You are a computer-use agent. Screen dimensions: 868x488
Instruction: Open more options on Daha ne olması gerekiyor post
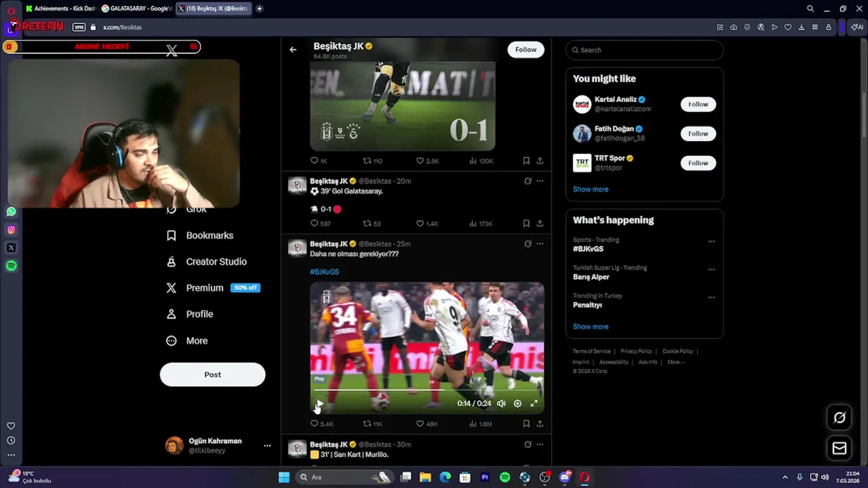pos(540,244)
